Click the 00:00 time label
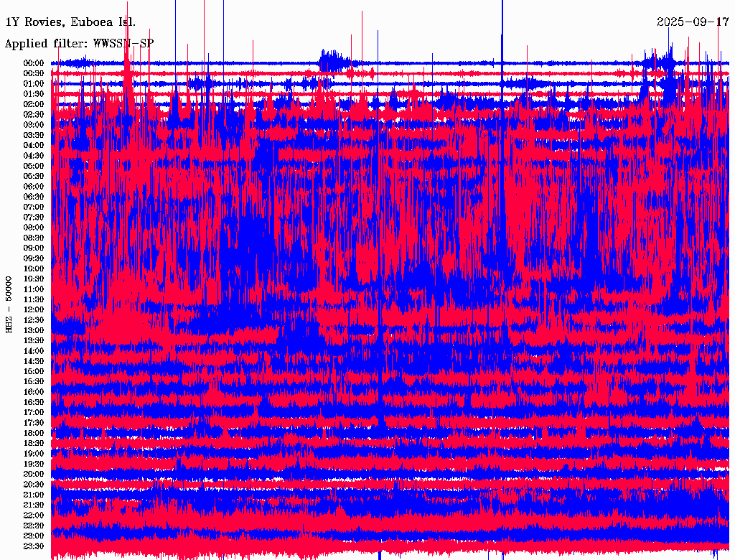The height and width of the screenshot is (560, 735). coord(34,63)
